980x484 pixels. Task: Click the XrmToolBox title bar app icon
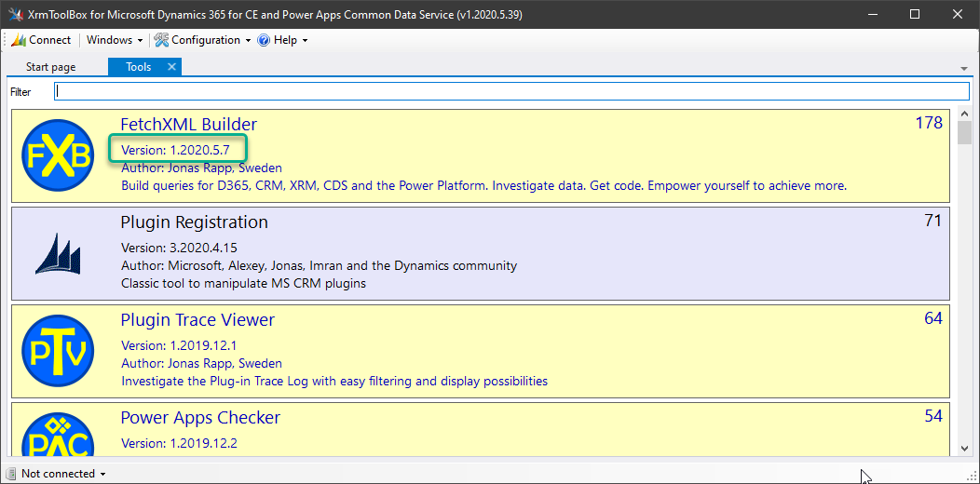point(16,14)
